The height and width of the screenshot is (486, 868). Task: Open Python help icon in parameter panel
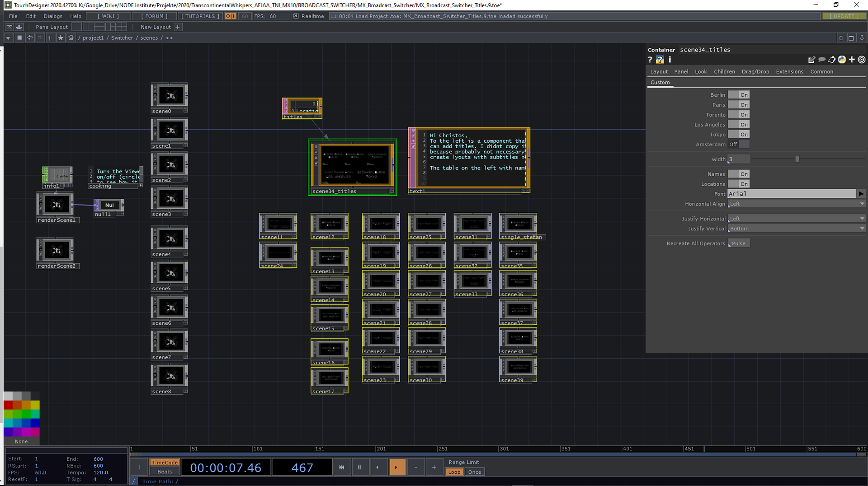660,60
